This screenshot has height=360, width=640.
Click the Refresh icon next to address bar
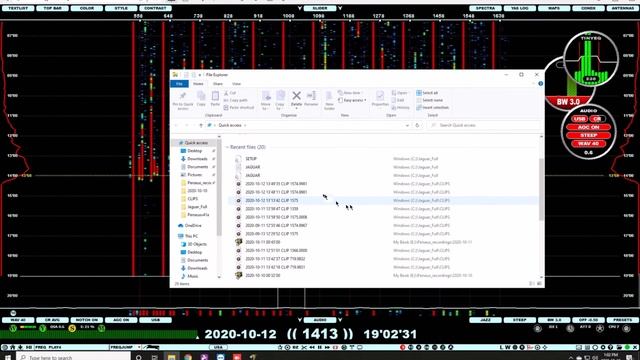[x=417, y=125]
